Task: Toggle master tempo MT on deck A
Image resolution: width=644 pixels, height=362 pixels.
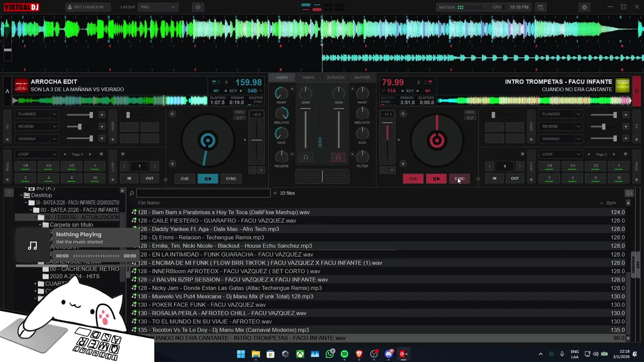Action: (x=216, y=91)
